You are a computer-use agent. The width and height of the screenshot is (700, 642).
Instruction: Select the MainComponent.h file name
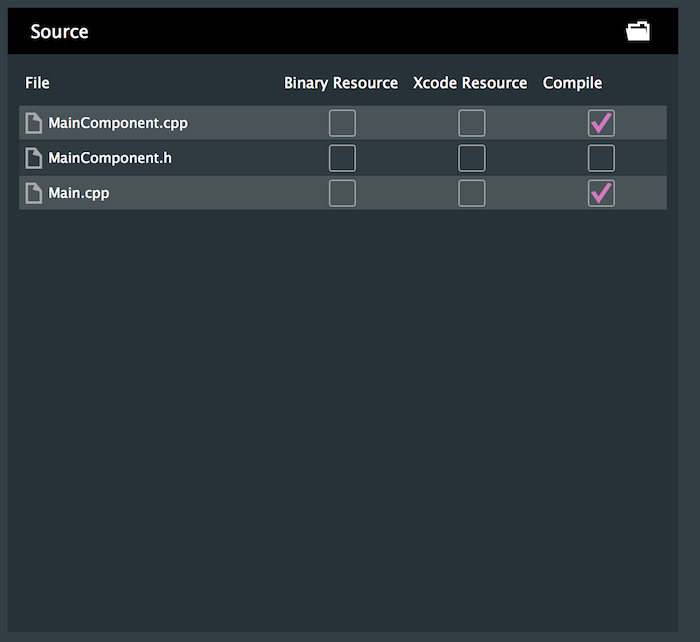(110, 158)
